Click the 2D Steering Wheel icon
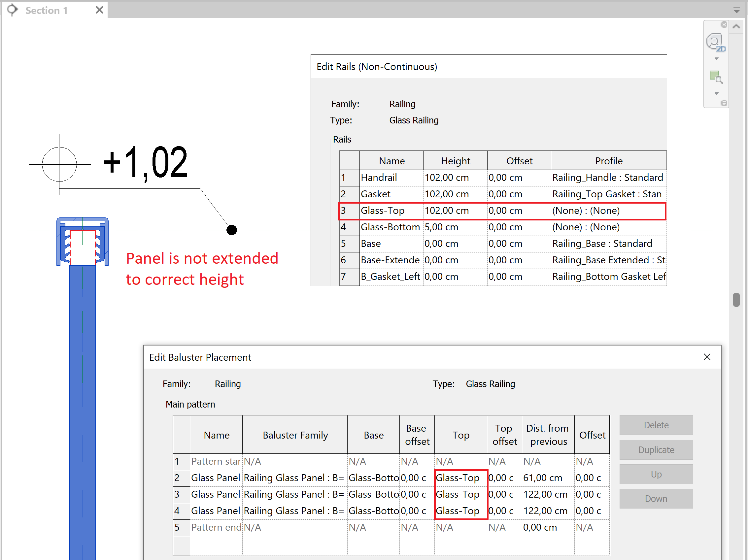The width and height of the screenshot is (748, 560). (x=716, y=42)
